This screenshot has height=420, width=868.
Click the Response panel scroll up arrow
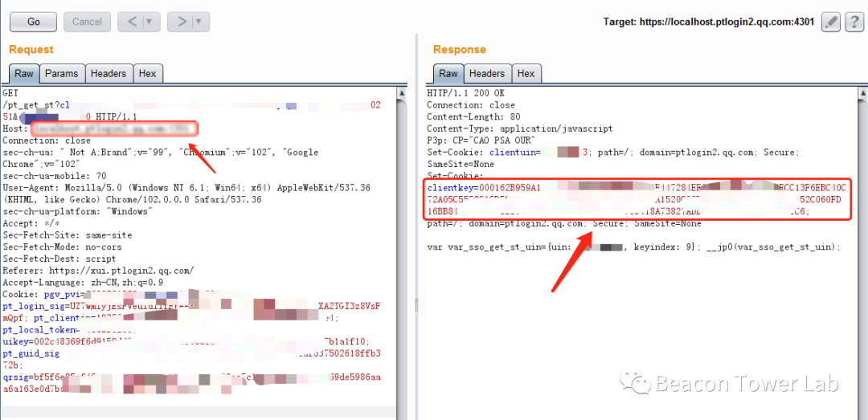[862, 95]
